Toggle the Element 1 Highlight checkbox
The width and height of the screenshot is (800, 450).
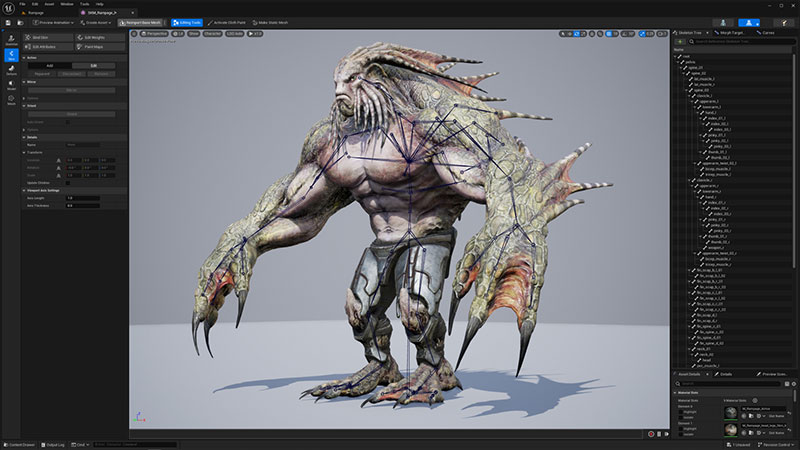tap(681, 429)
